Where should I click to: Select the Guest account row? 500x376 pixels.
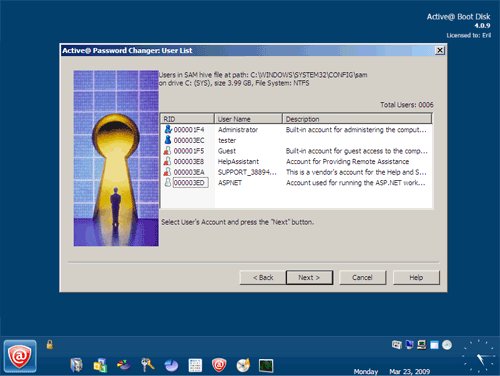click(x=297, y=151)
